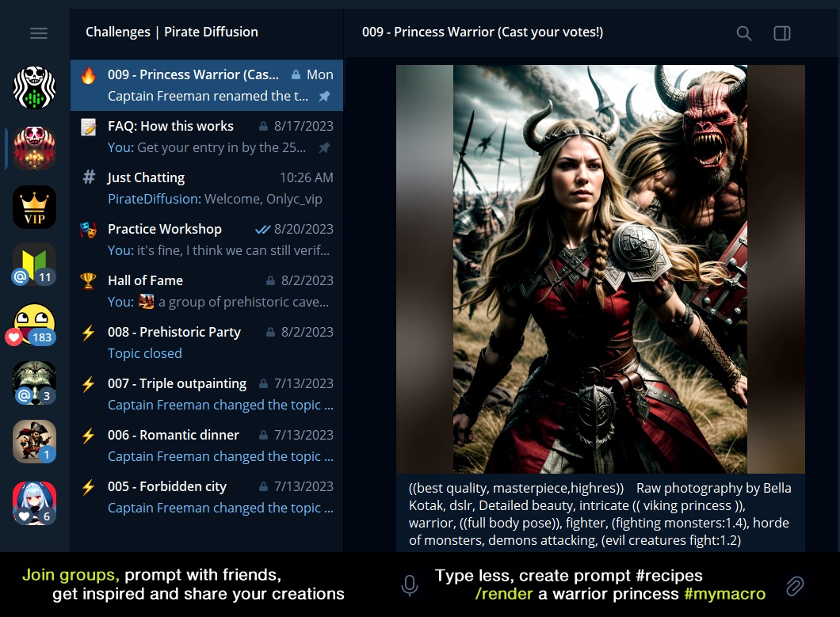This screenshot has width=840, height=617.
Task: Click the 'Mon' timestamp on topic 009
Action: (320, 74)
